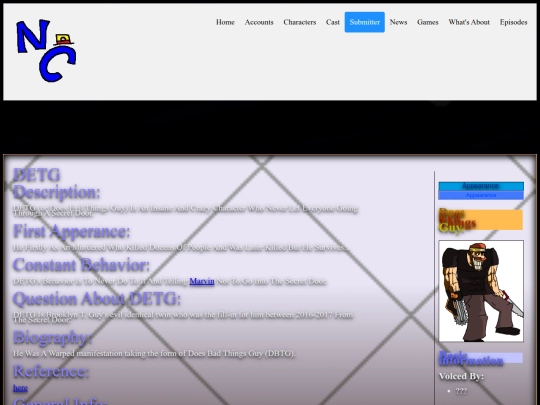Click the teal Appearance header bar
The image size is (540, 405).
481,186
